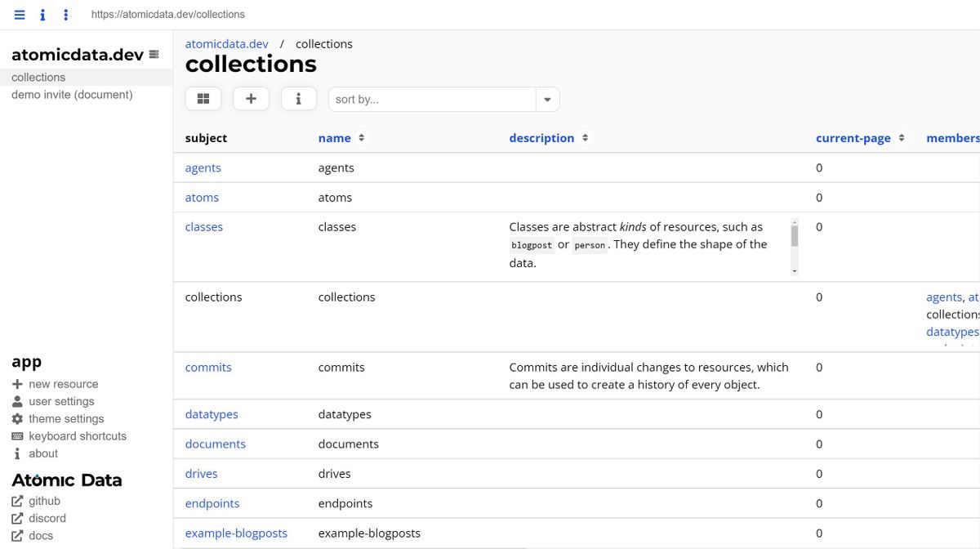Screen dimensions: 980x549
Task: Open the three-dot options menu
Action: coord(67,14)
